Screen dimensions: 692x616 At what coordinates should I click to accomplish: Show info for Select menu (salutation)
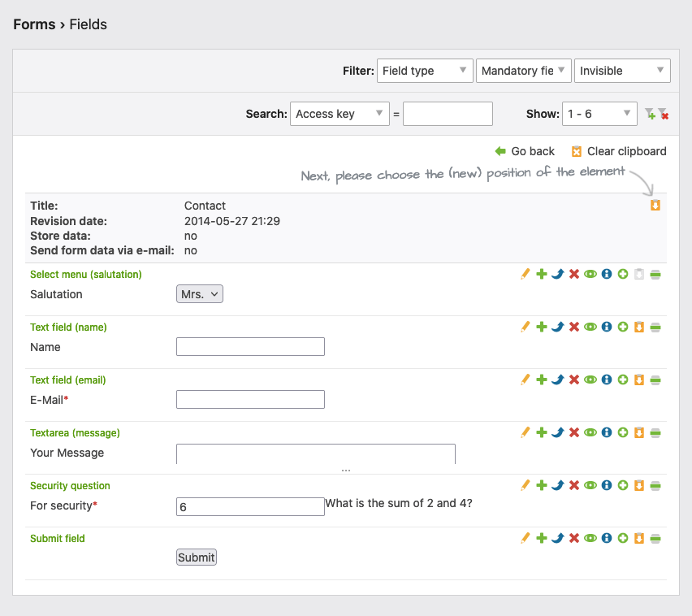pos(607,274)
